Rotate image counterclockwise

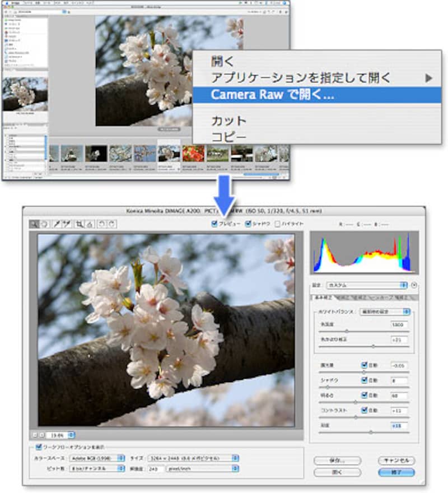click(102, 224)
